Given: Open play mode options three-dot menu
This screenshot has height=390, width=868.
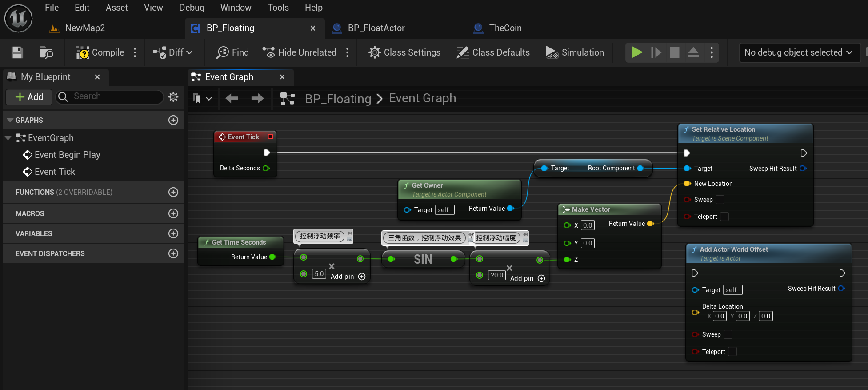Looking at the screenshot, I should 712,52.
